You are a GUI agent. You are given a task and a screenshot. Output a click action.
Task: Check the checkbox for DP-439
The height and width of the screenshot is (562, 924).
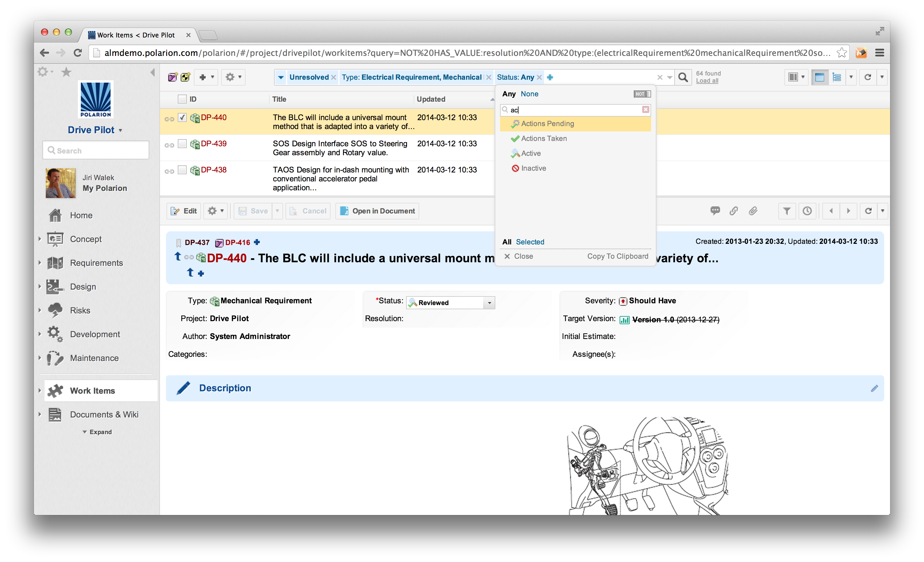click(x=182, y=143)
